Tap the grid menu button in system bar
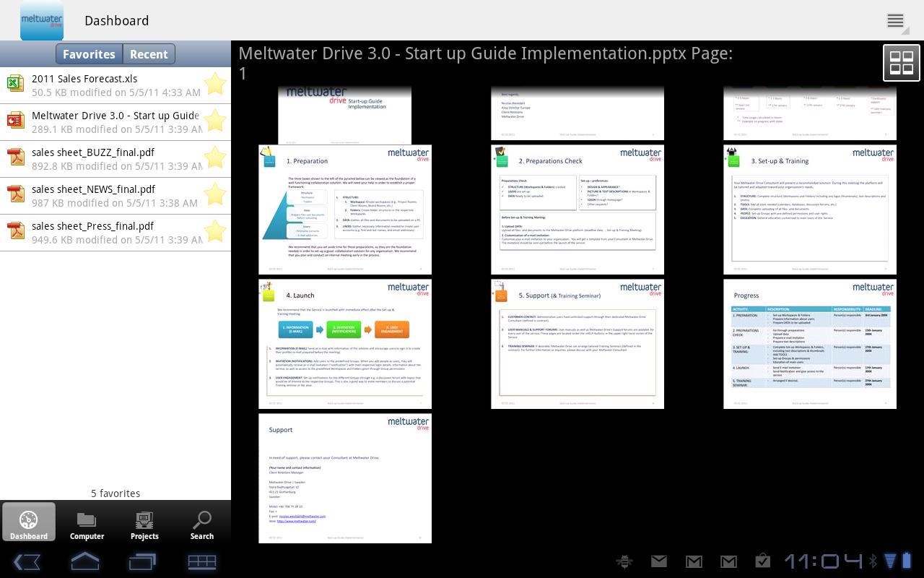Image resolution: width=924 pixels, height=578 pixels. [201, 561]
